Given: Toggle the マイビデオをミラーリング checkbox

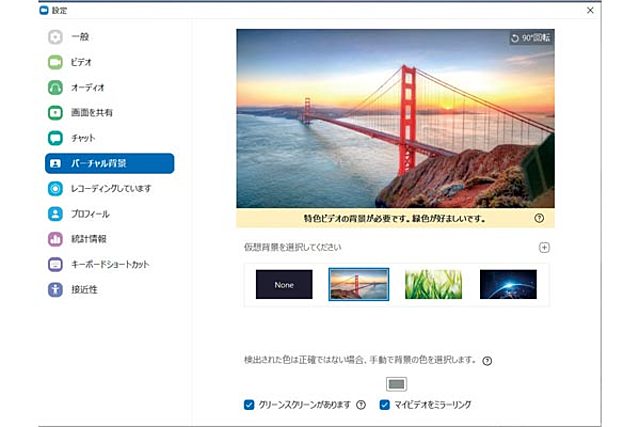Looking at the screenshot, I should [385, 405].
